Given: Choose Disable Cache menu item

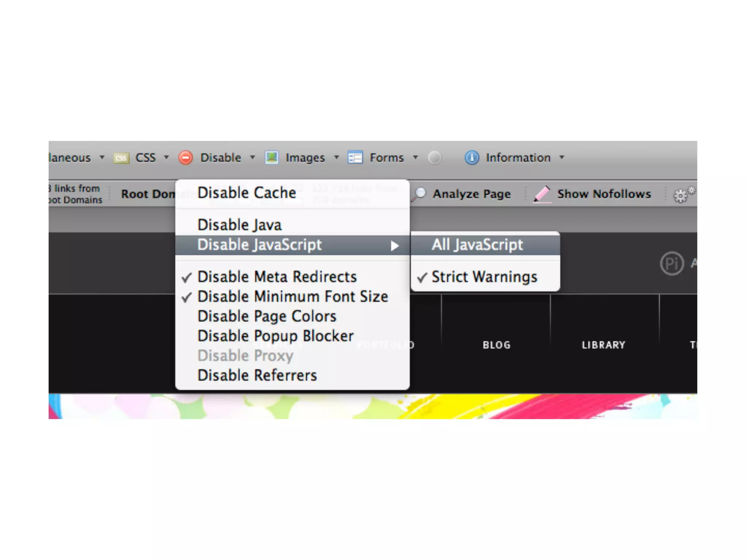Looking at the screenshot, I should point(247,193).
